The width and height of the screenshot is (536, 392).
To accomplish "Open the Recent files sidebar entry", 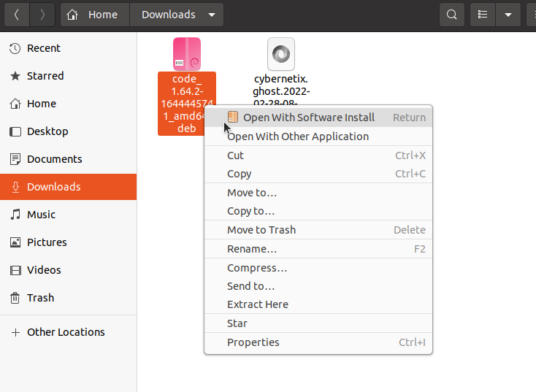I will (x=43, y=48).
